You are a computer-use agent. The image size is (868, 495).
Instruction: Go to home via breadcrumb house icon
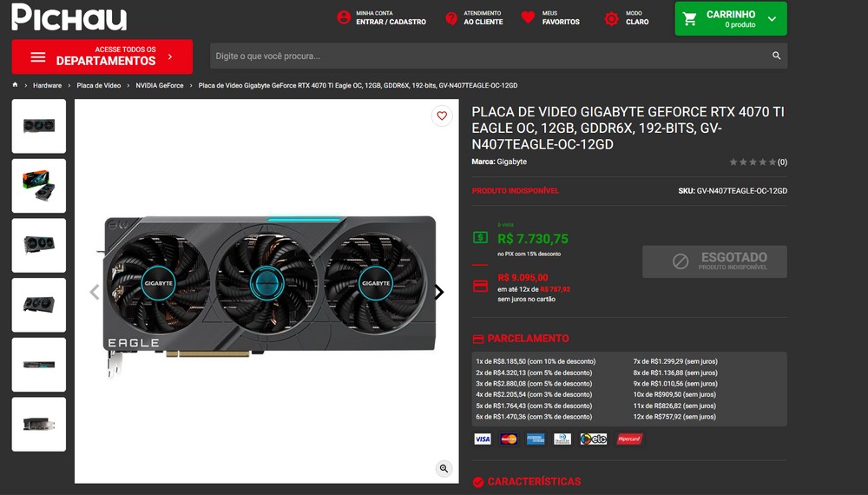[x=15, y=85]
